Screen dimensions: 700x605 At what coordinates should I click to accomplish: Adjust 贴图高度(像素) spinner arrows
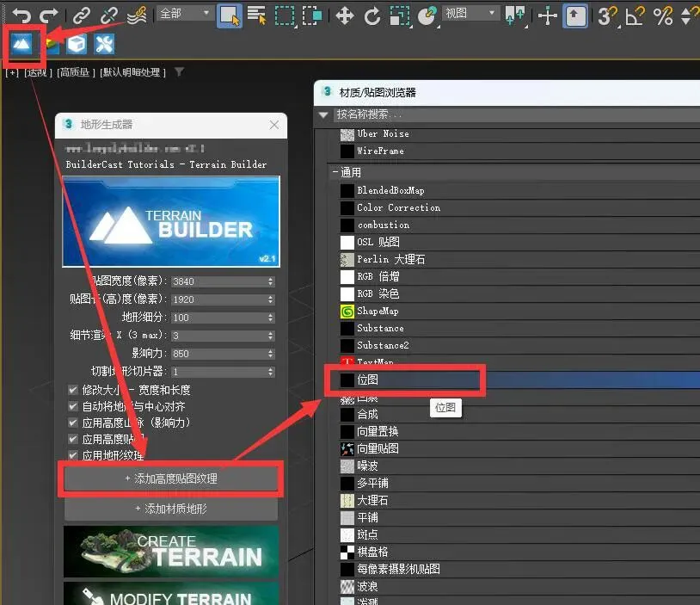coord(270,299)
